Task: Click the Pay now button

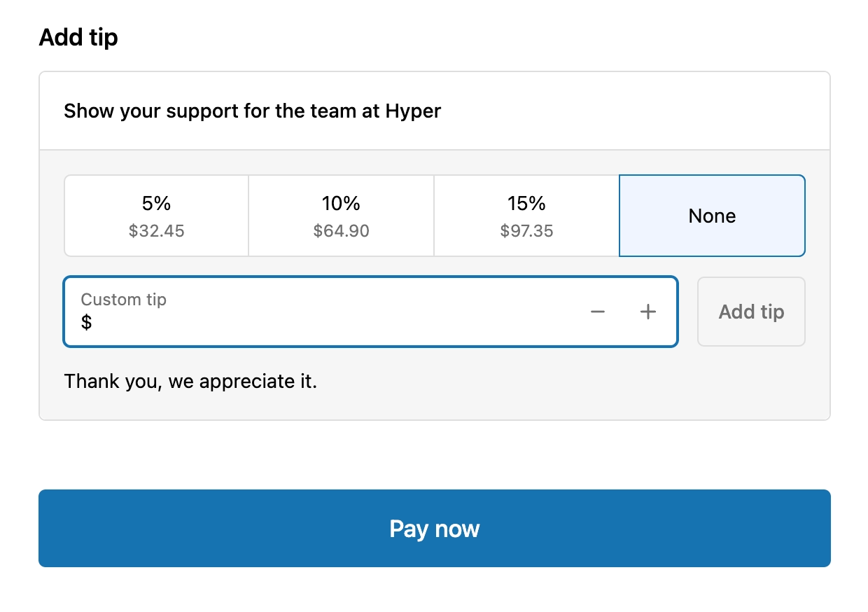Action: point(434,528)
